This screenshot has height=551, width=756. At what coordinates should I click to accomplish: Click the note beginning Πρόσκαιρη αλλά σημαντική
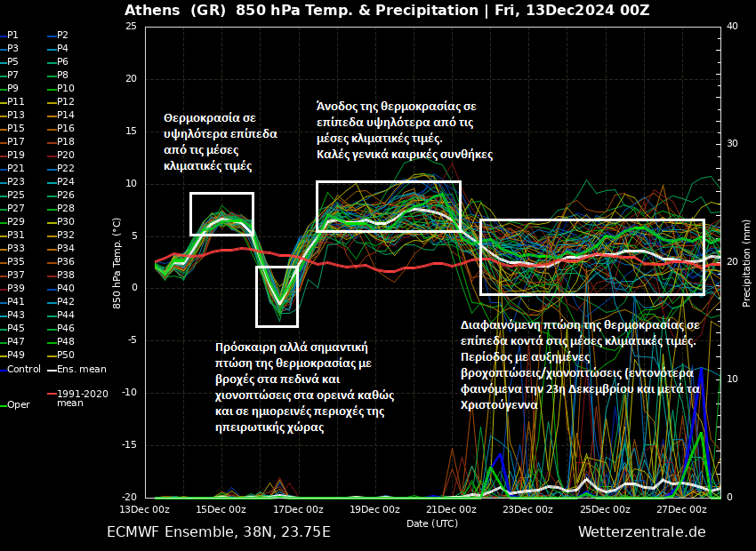click(x=305, y=387)
